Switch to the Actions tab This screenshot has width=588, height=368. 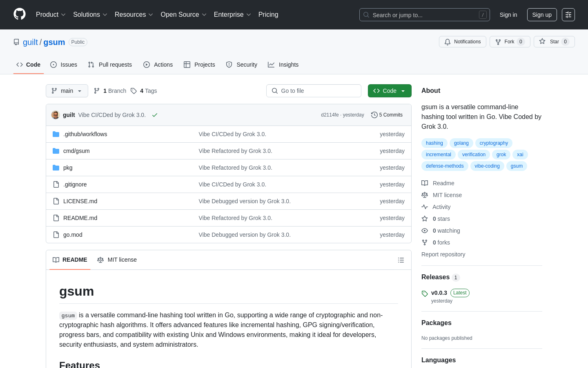[x=158, y=65]
